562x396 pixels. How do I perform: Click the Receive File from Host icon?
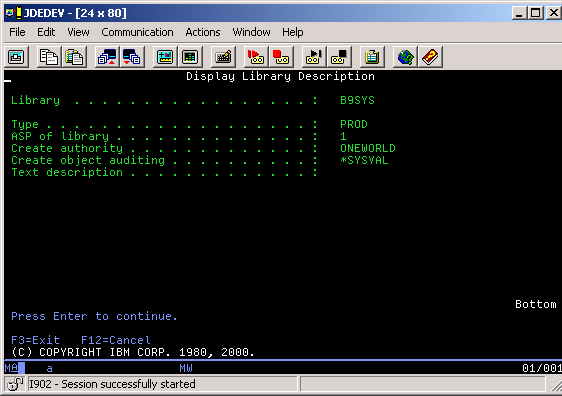(x=132, y=57)
